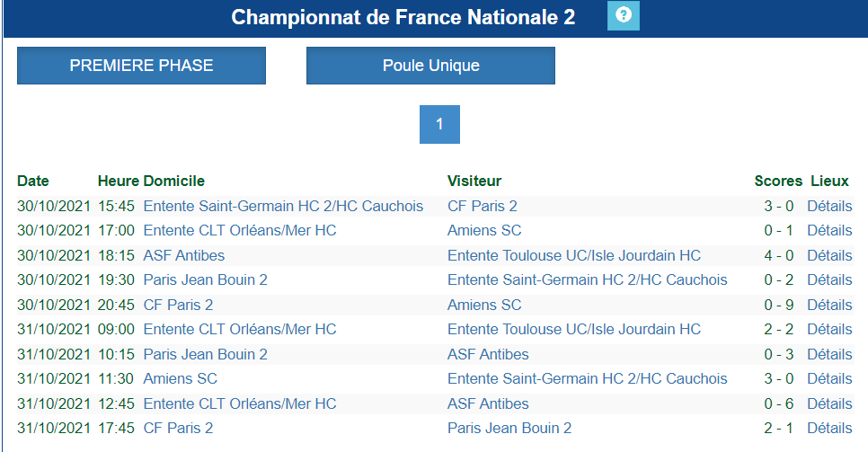
Task: Click visitor Paris Jean Bouin 2 in last row
Action: pyautogui.click(x=509, y=428)
